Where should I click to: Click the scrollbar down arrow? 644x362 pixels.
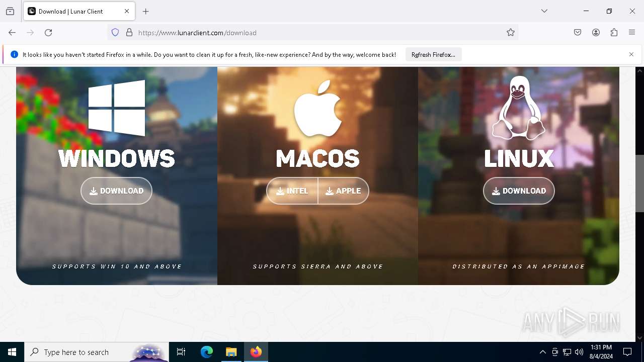[640, 338]
